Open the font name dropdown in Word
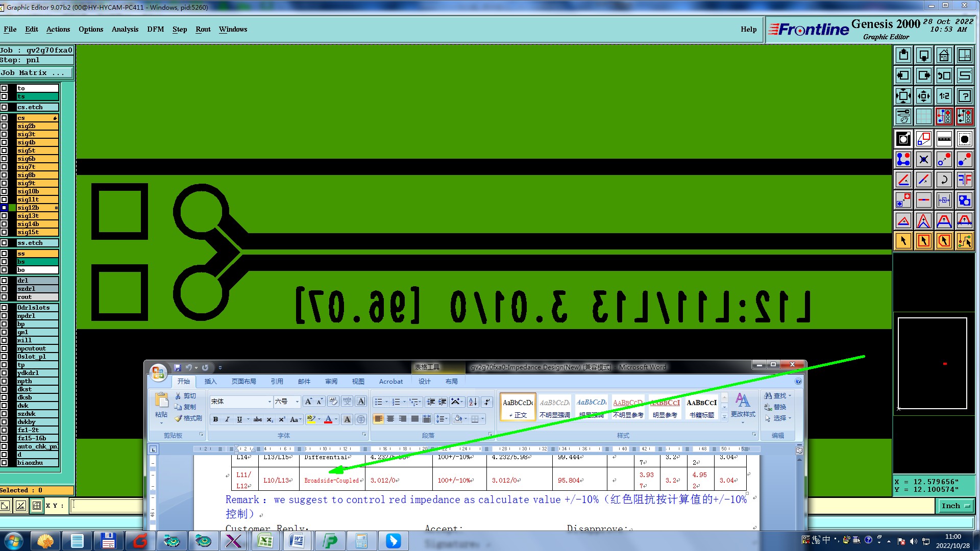This screenshot has width=980, height=551. tap(269, 402)
